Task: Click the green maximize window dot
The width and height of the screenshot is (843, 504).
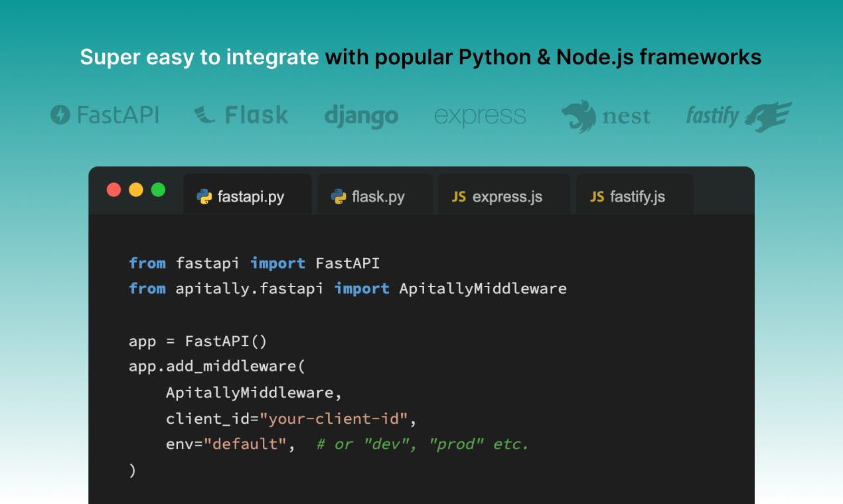Action: pyautogui.click(x=158, y=190)
